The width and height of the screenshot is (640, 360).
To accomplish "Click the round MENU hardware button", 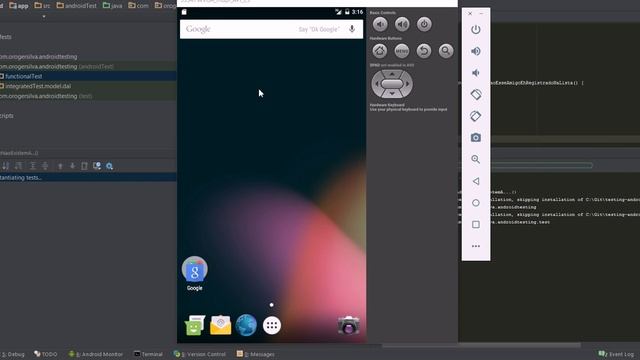I will coord(402,51).
